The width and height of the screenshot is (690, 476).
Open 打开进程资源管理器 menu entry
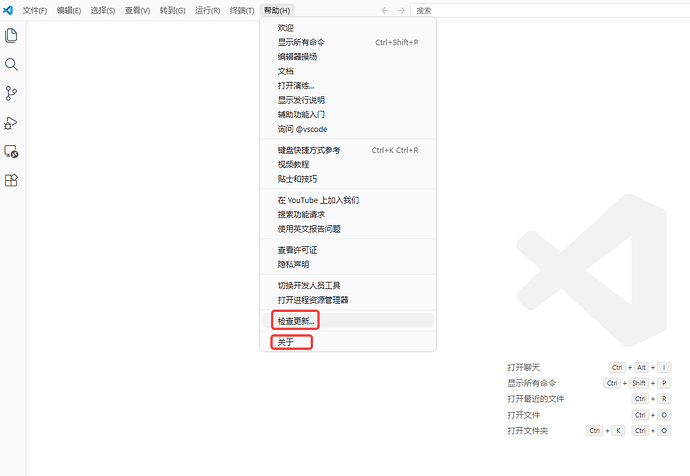(x=348, y=300)
